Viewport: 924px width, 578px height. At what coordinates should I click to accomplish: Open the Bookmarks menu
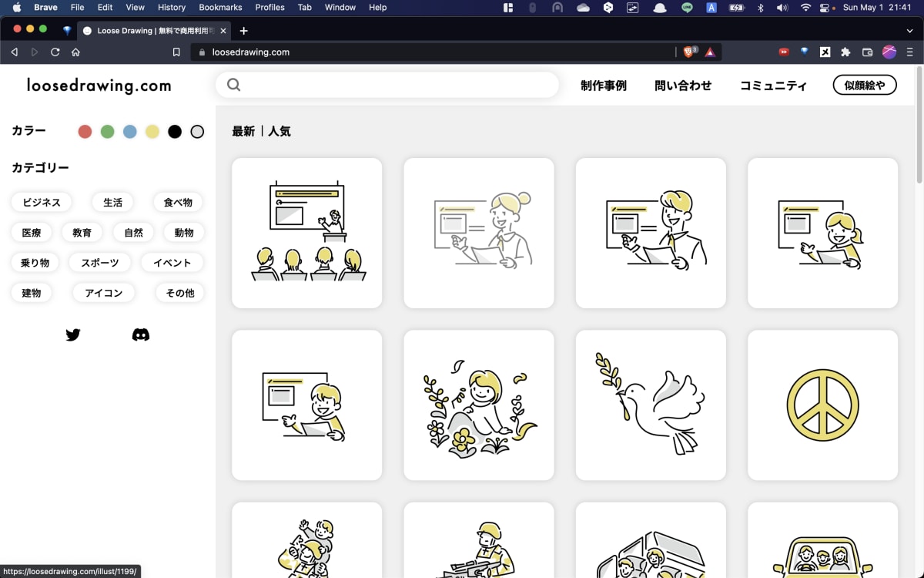tap(220, 8)
